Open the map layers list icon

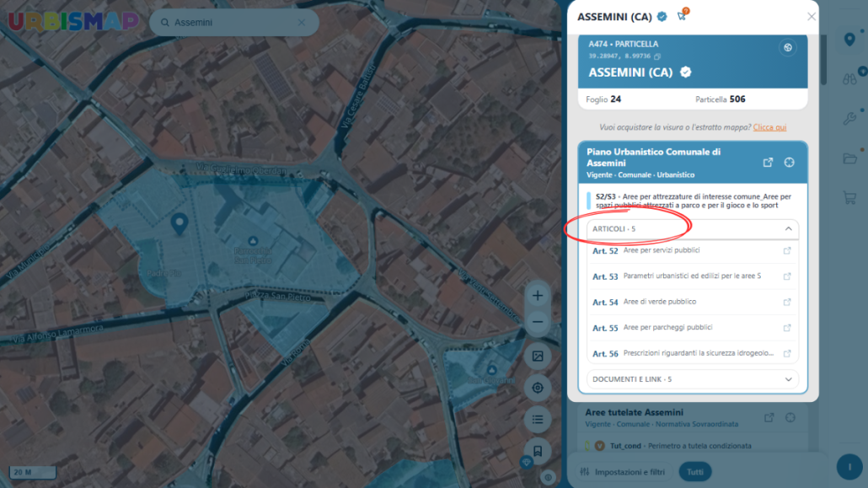[x=538, y=420]
